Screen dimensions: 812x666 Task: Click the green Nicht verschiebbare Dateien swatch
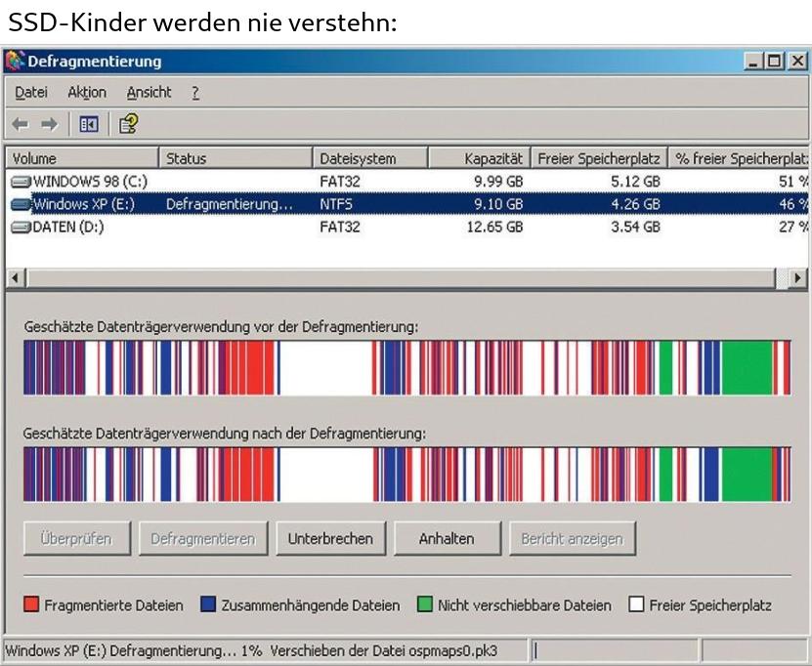tap(424, 605)
